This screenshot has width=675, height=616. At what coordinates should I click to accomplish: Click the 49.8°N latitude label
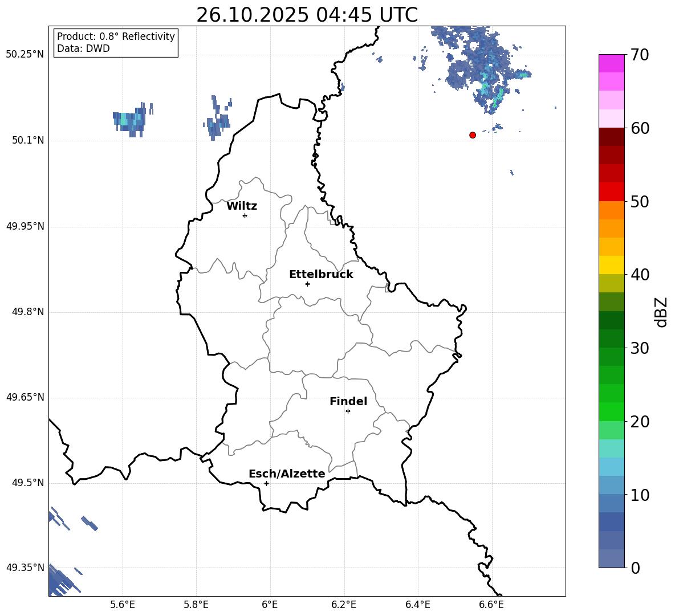(28, 312)
